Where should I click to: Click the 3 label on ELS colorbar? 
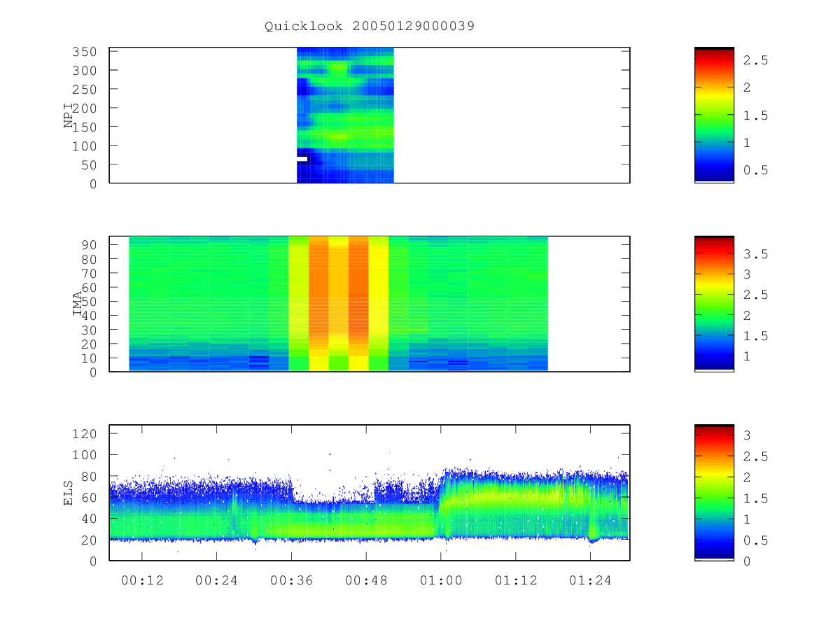tap(748, 435)
